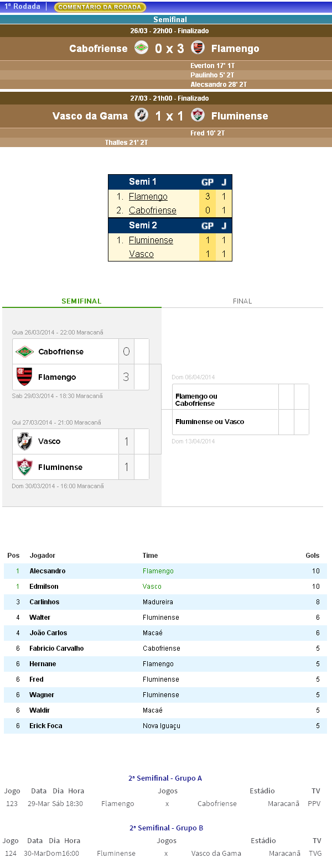Select the Fluminense logo in the semifinal bracket
Screen dimensions: 332x868
click(24, 467)
